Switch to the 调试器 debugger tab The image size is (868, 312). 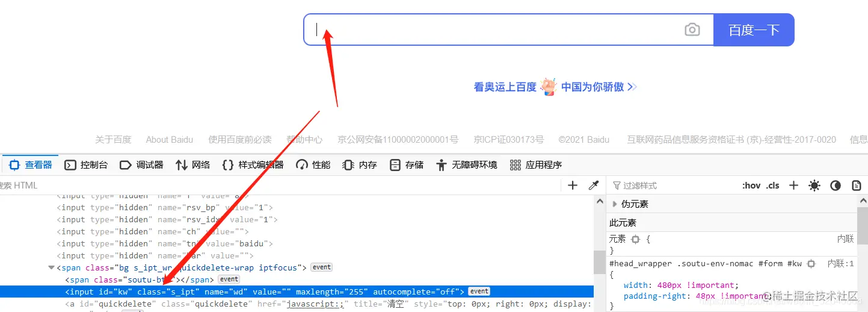[x=141, y=164]
